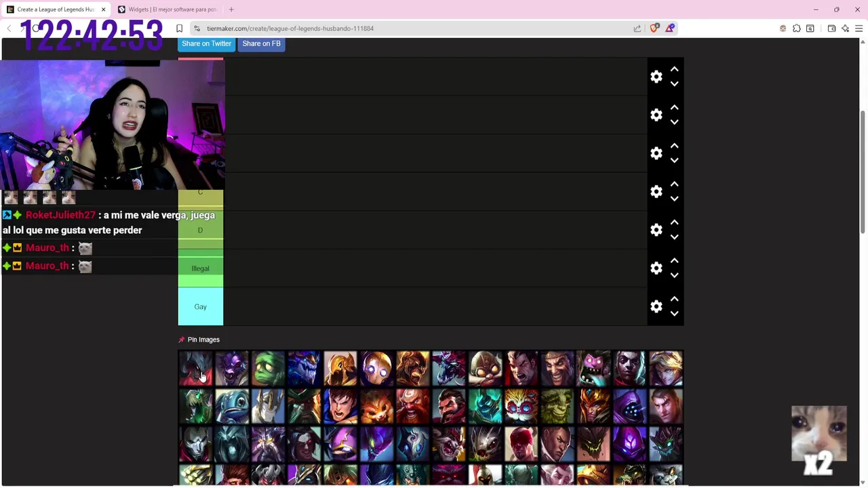Select the Ezreal champion portrait
Screen dimensions: 868x488
pos(666,368)
